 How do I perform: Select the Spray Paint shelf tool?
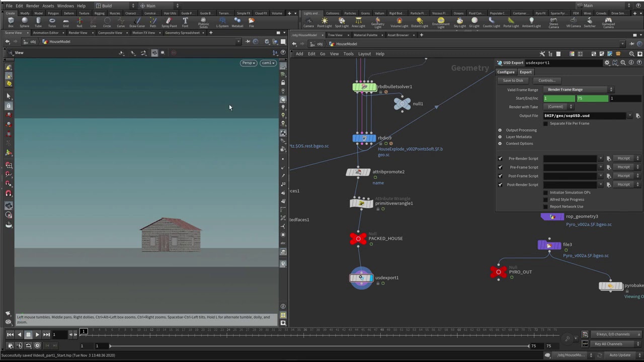tap(169, 23)
